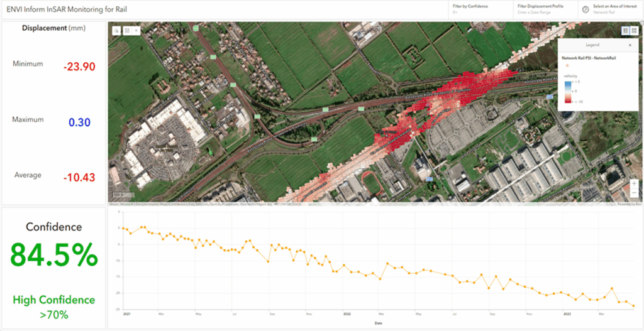Click the map zoom out minus button
Image resolution: width=644 pixels, height=331 pixels.
pos(635,192)
